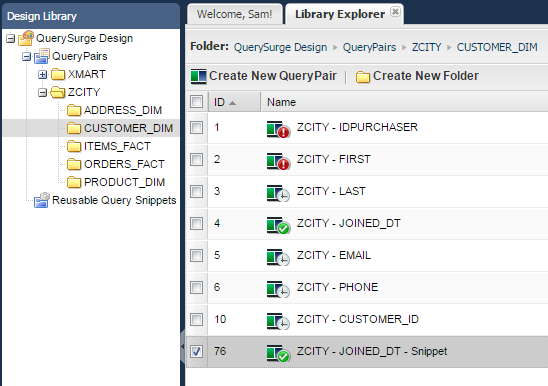Click the Design Library panel header
The height and width of the screenshot is (386, 548).
[x=91, y=16]
